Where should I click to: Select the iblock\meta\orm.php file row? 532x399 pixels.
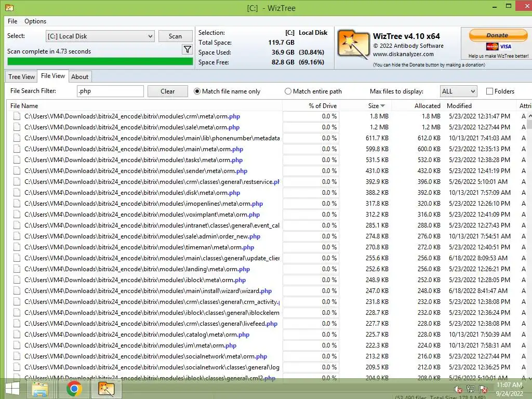point(265,280)
